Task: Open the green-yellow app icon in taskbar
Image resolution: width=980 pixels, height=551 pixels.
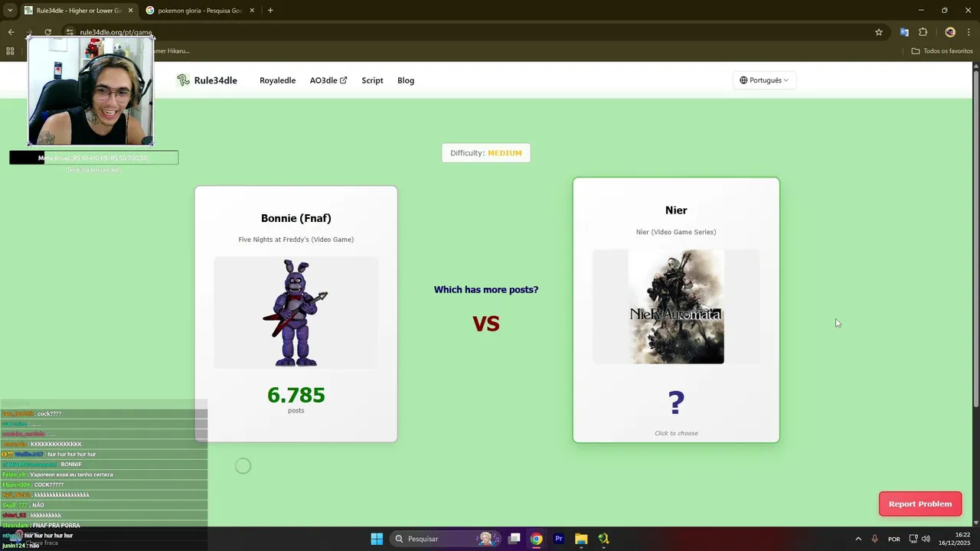Action: [x=603, y=539]
